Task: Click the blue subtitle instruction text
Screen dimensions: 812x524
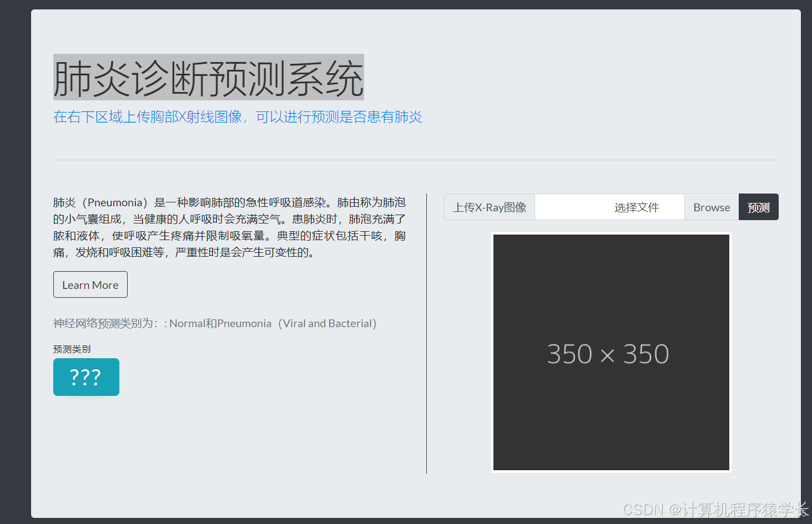Action: tap(238, 117)
